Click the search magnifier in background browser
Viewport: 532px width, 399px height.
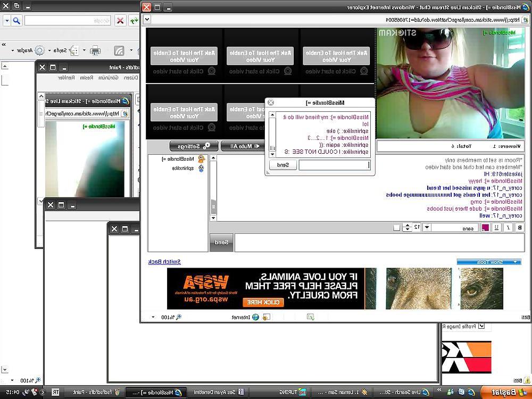[x=16, y=21]
